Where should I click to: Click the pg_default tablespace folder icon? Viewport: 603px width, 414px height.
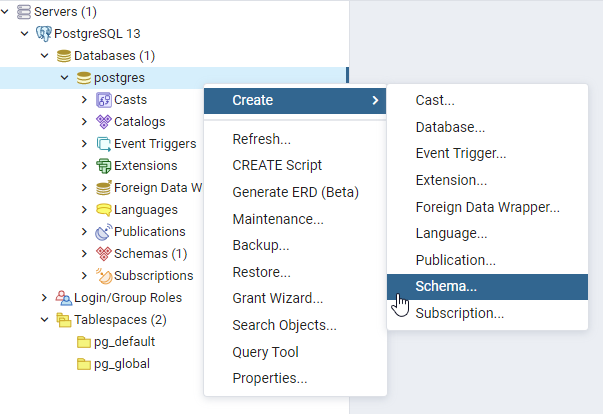click(85, 342)
